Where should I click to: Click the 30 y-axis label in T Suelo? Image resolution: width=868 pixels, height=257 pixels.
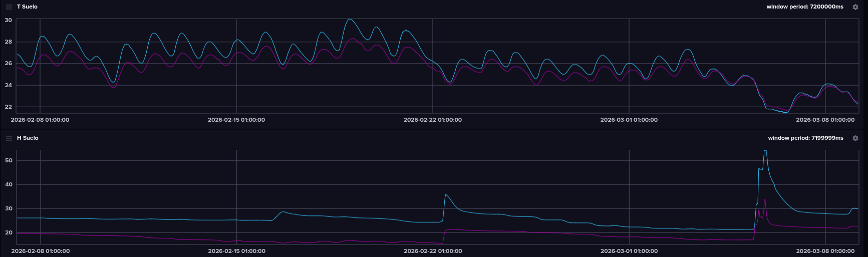coord(8,20)
